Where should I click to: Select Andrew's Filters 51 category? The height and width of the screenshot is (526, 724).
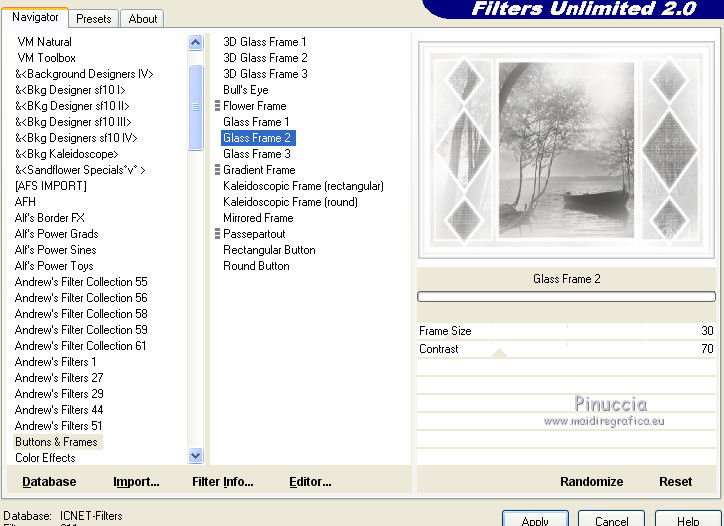(x=58, y=426)
